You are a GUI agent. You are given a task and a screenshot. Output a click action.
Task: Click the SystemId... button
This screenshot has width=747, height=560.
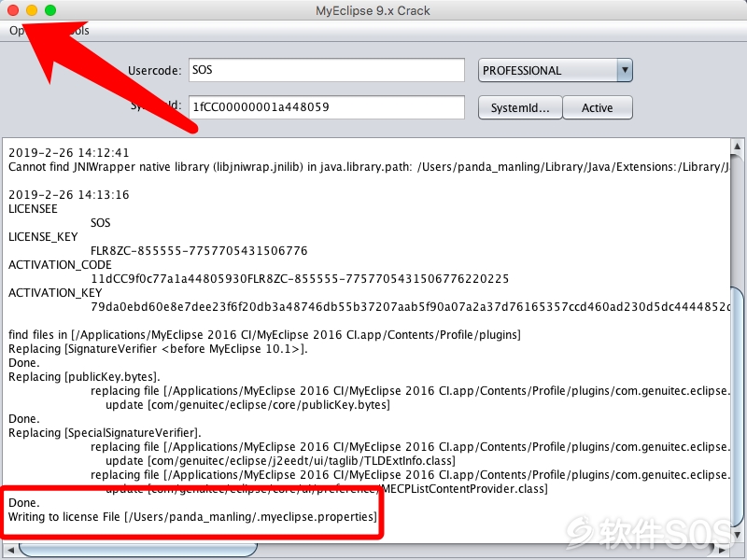click(520, 107)
